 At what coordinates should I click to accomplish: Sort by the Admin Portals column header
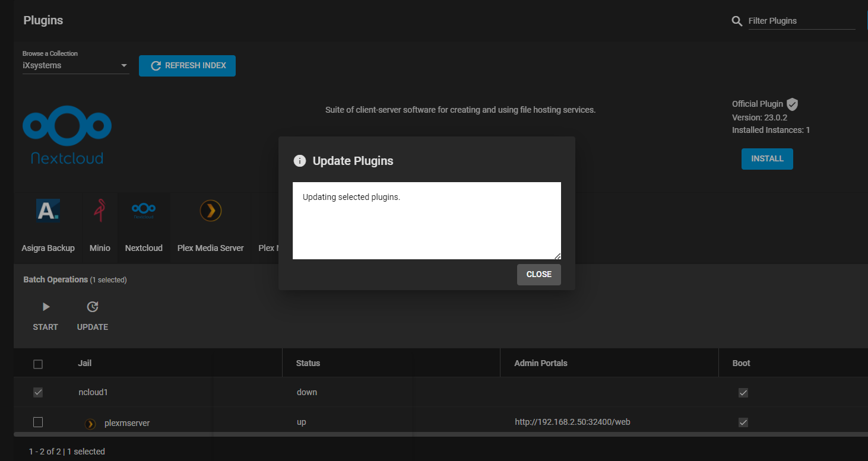[x=541, y=363]
